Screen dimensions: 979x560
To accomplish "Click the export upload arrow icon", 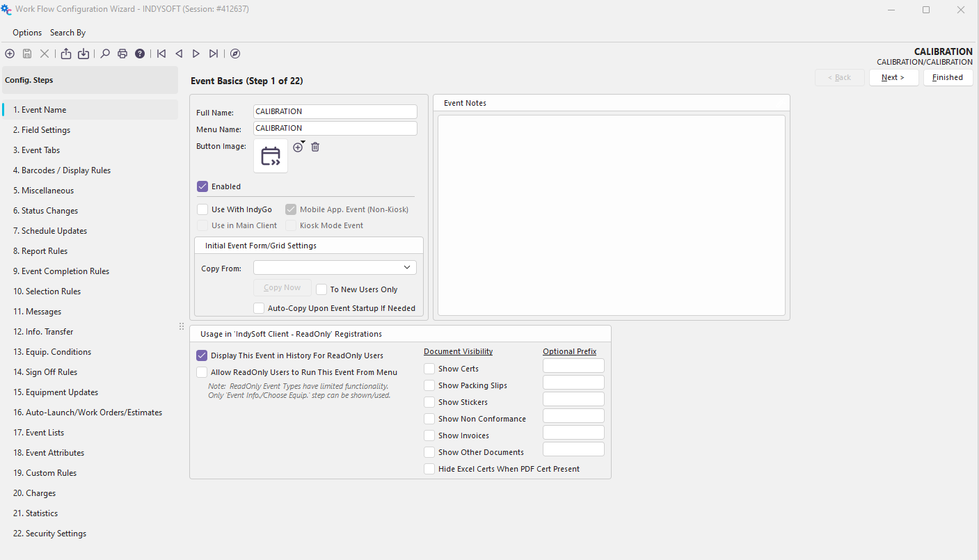I will point(66,54).
